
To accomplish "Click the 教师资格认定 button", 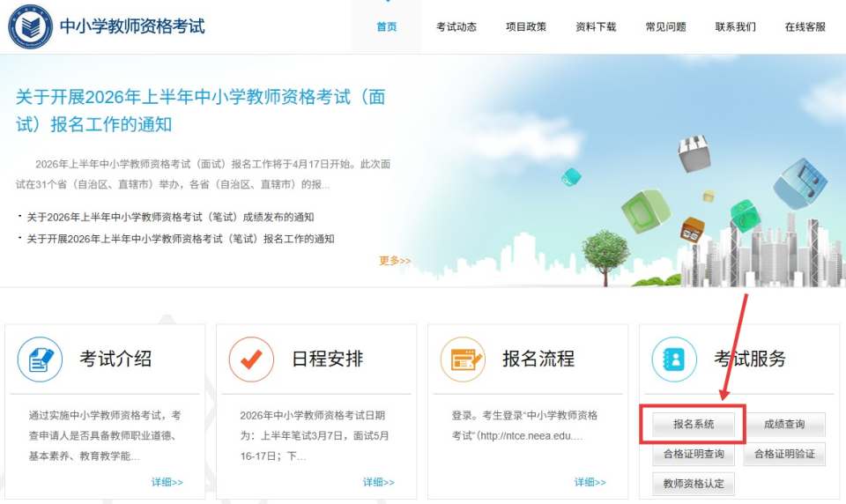I will (x=694, y=484).
